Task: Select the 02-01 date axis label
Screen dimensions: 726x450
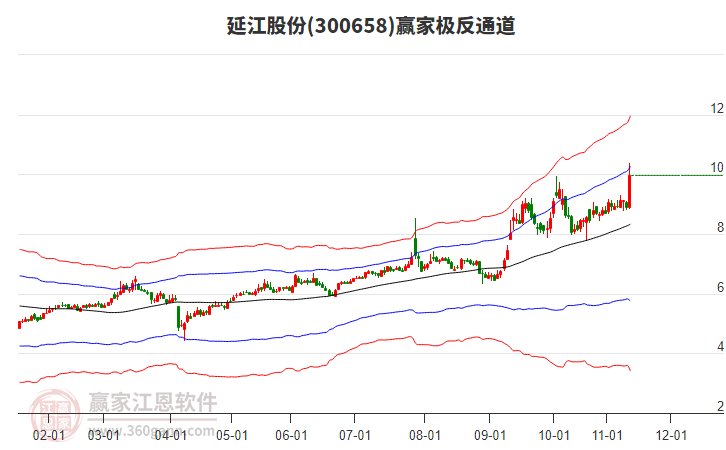Action: tap(49, 435)
